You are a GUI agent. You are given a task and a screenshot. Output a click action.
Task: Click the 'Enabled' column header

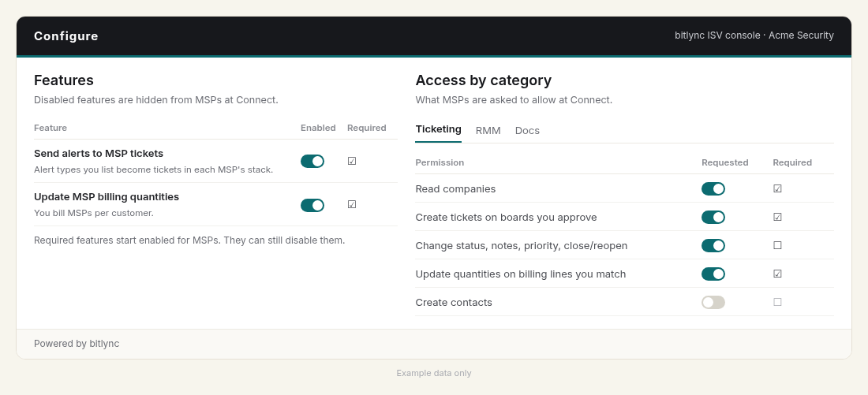point(318,128)
